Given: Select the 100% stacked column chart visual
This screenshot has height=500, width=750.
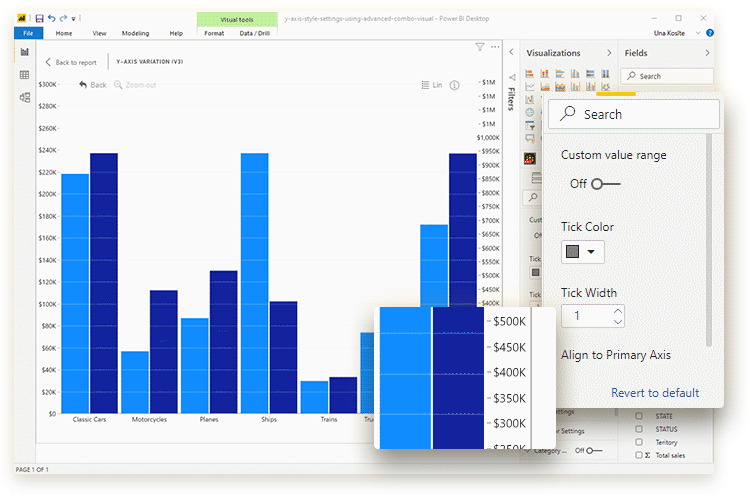Looking at the screenshot, I should (x=606, y=73).
